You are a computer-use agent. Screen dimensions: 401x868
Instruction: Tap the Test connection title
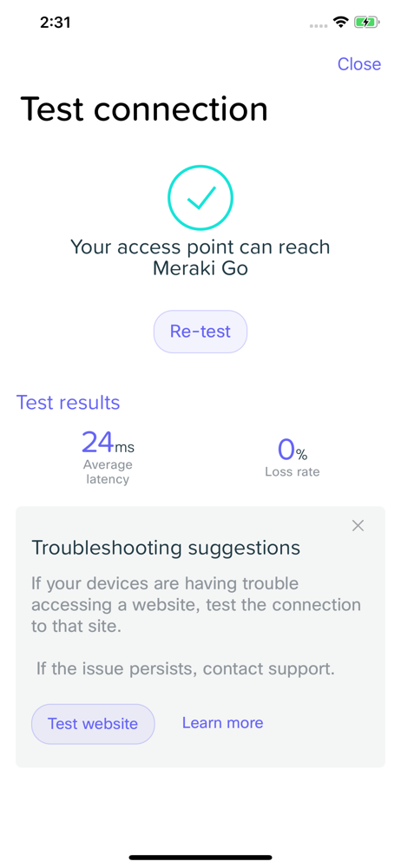pos(144,108)
